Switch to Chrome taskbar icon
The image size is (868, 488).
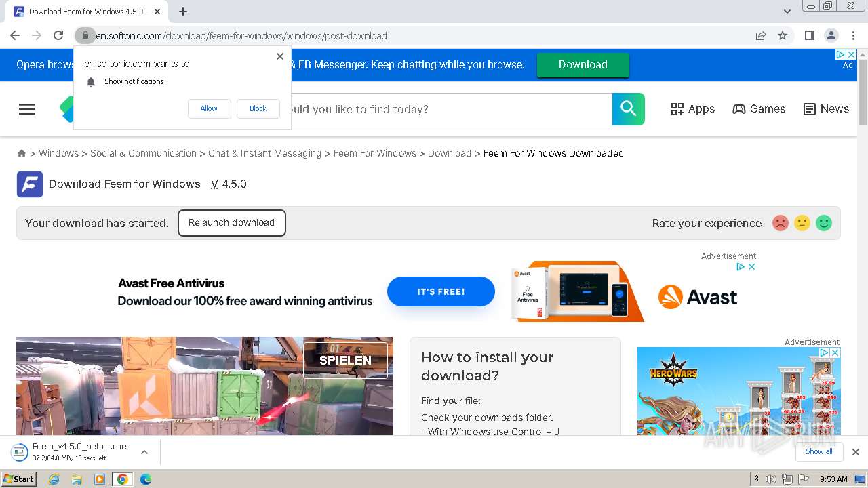[x=123, y=479]
